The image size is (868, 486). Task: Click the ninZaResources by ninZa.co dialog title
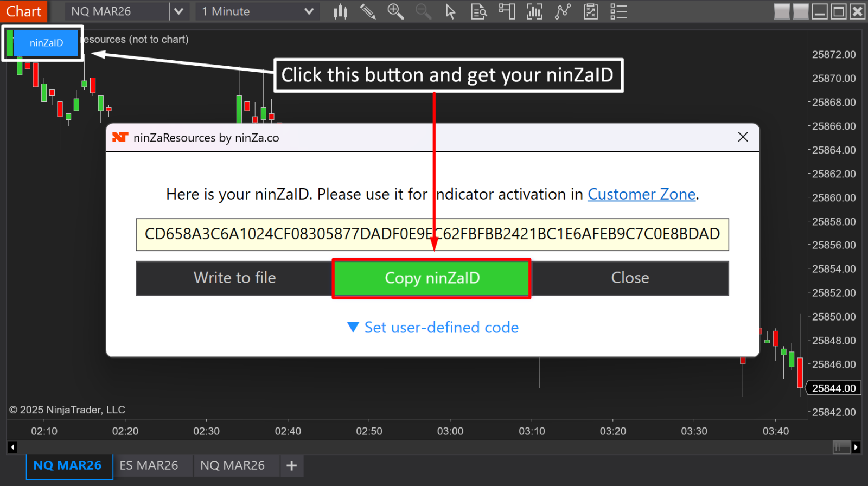pos(206,138)
